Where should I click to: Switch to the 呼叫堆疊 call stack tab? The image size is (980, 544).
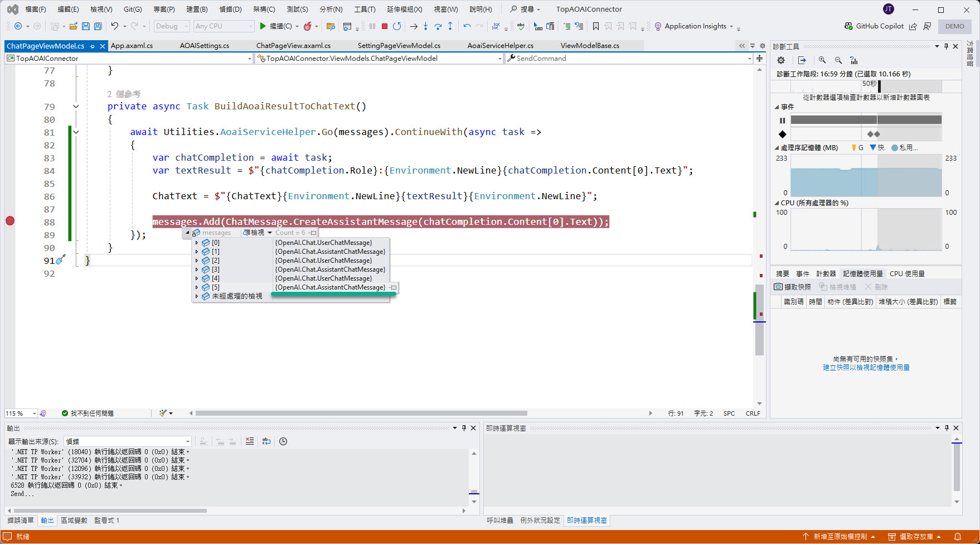pos(500,521)
